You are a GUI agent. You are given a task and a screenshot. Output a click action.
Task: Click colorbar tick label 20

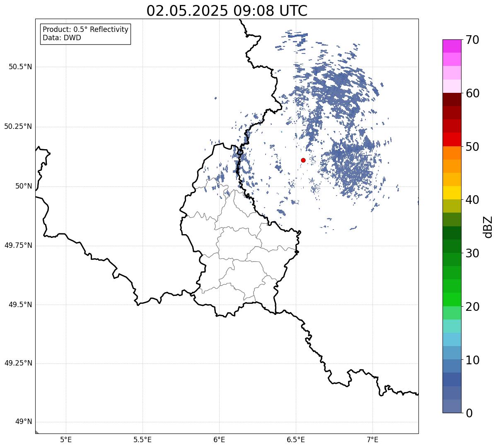click(x=473, y=307)
